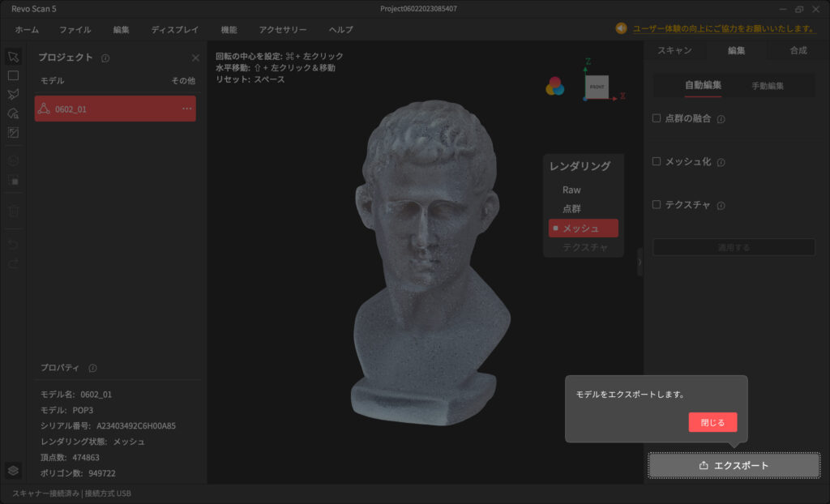
Task: Open the ファイル menu
Action: pyautogui.click(x=75, y=30)
